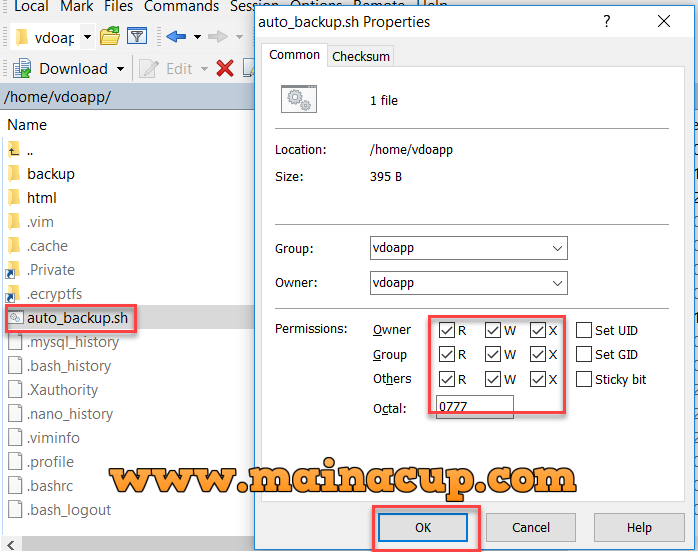Open the Owner combo box dropdown
698x552 pixels.
click(557, 283)
